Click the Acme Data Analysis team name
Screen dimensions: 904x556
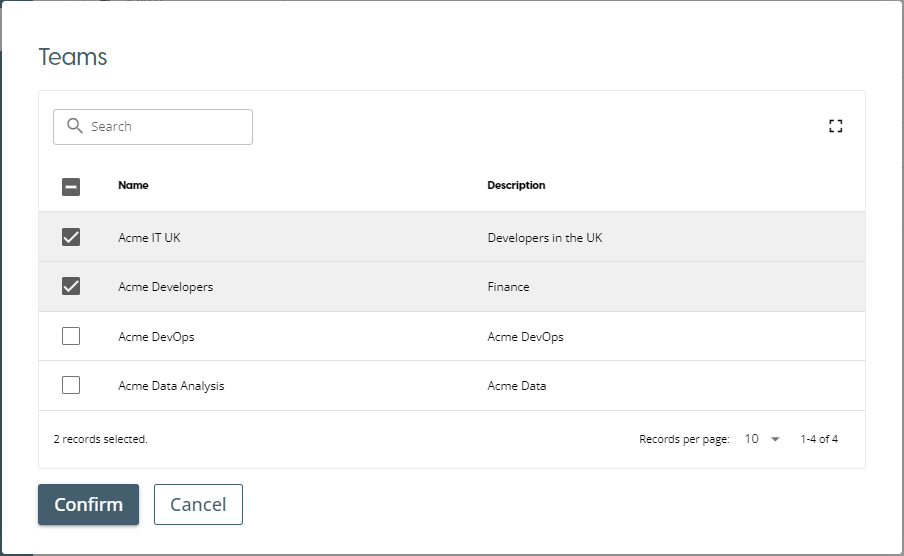pos(171,386)
